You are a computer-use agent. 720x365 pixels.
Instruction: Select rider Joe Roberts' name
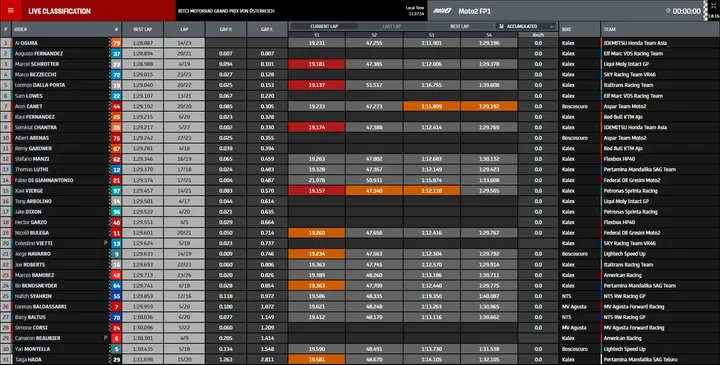click(x=30, y=265)
